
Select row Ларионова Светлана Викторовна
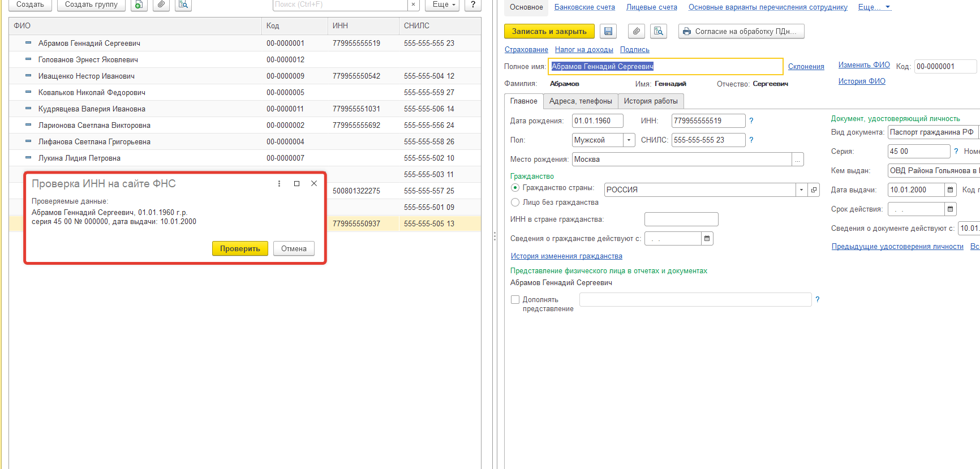(244, 125)
